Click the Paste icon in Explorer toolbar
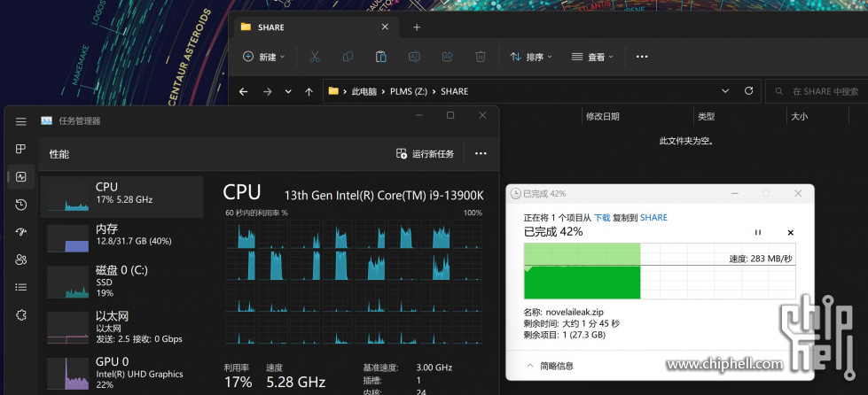Screen dimensions: 868x395 pyautogui.click(x=381, y=57)
